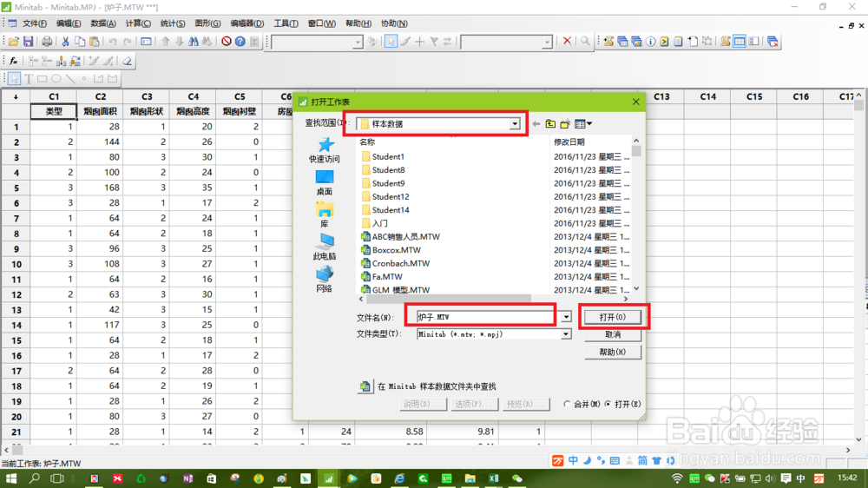
Task: Select the Text tool T icon
Action: click(x=29, y=79)
